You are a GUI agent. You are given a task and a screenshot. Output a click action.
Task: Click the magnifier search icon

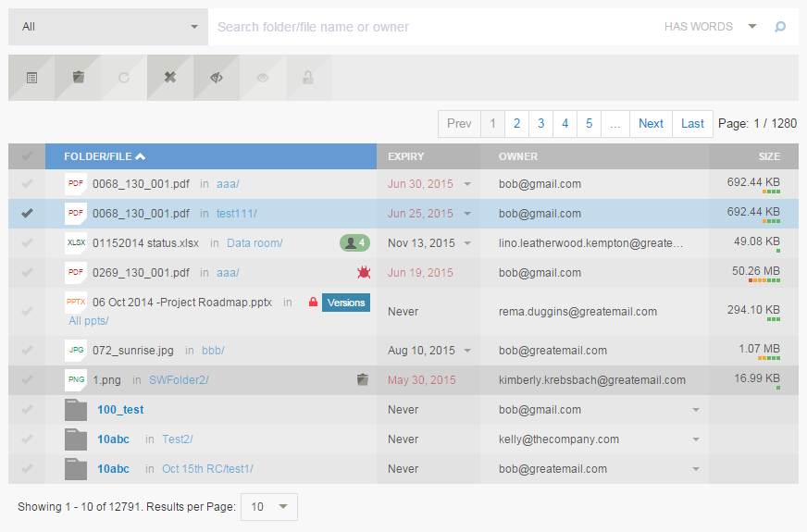coord(780,27)
